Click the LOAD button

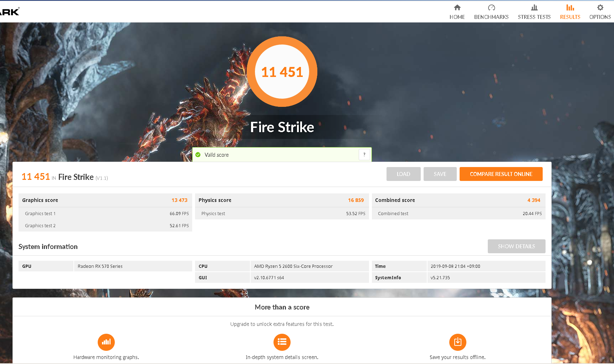tap(403, 174)
